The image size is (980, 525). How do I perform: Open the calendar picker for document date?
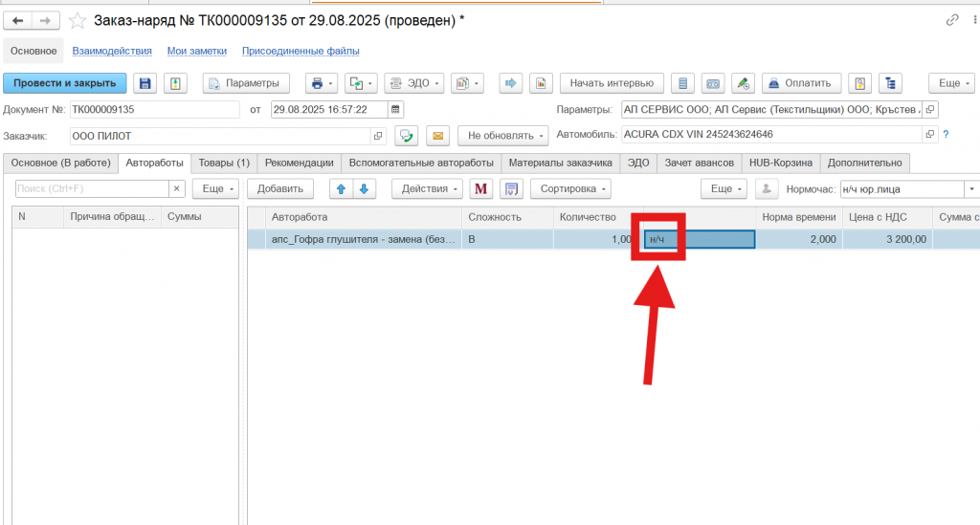pyautogui.click(x=396, y=109)
